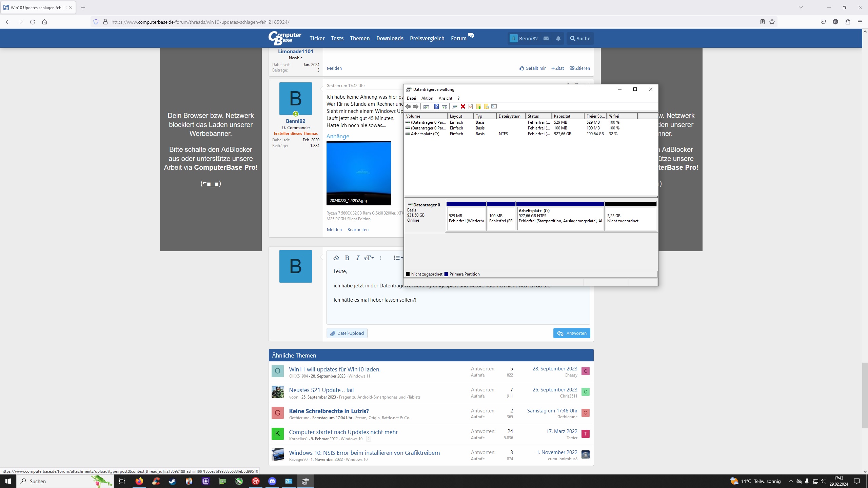The image size is (868, 488).
Task: Click the eraser remove-formatting icon in editor
Action: pos(336,258)
